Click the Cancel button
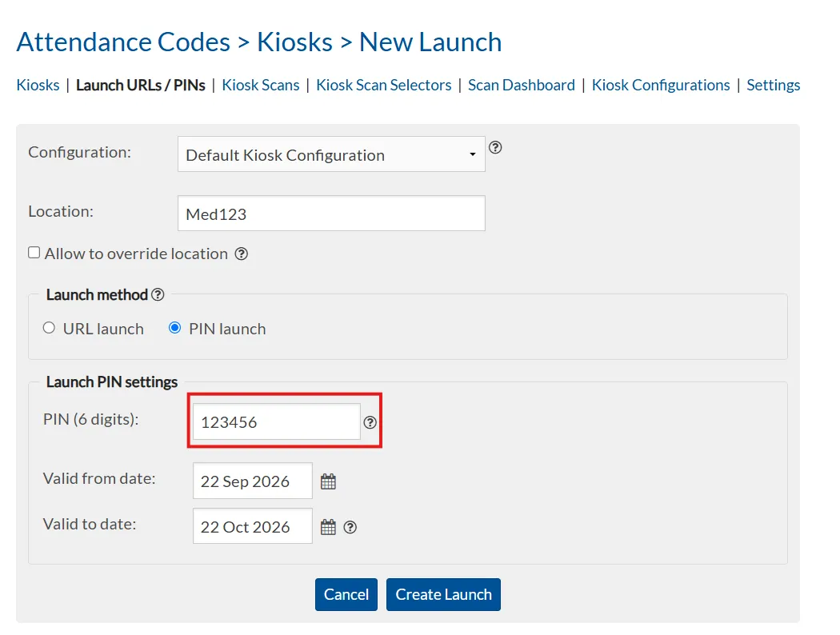The height and width of the screenshot is (635, 840). click(x=346, y=594)
